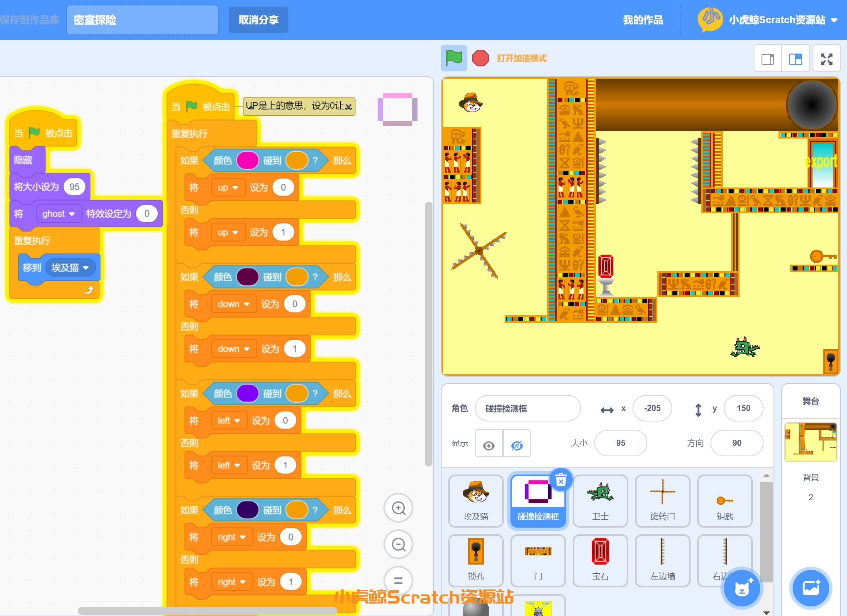Edit sprite size field 95

tap(620, 443)
